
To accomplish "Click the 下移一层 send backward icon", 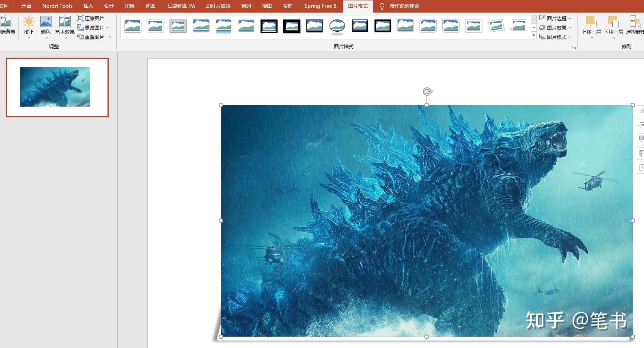I will [x=613, y=22].
